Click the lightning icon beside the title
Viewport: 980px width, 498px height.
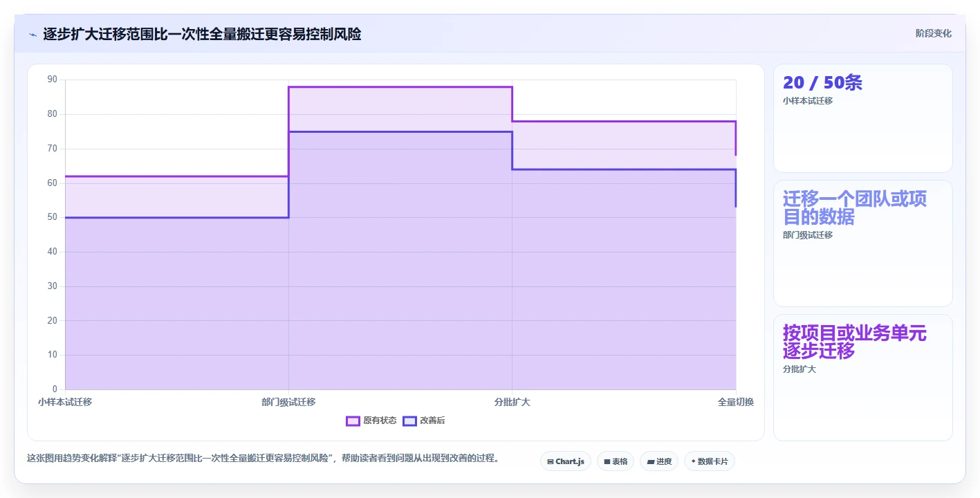point(33,34)
